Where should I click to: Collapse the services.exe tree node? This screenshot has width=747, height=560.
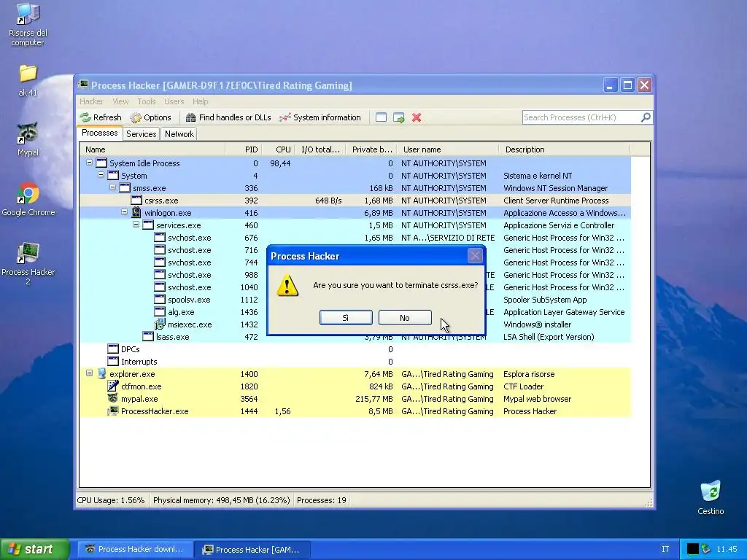pyautogui.click(x=136, y=225)
